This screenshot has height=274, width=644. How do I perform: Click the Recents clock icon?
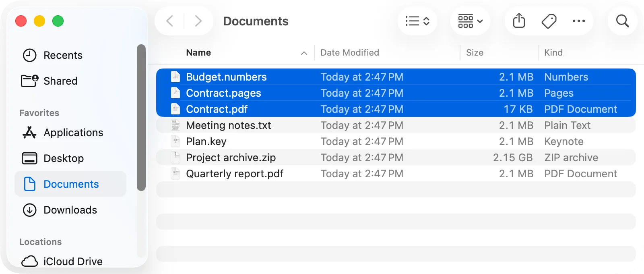(x=29, y=55)
